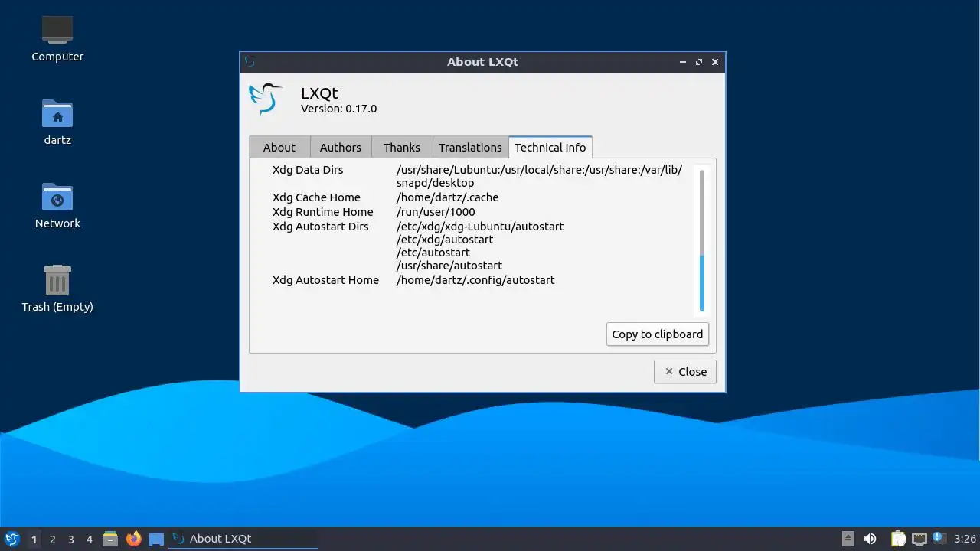Open the Translations tab

click(470, 148)
